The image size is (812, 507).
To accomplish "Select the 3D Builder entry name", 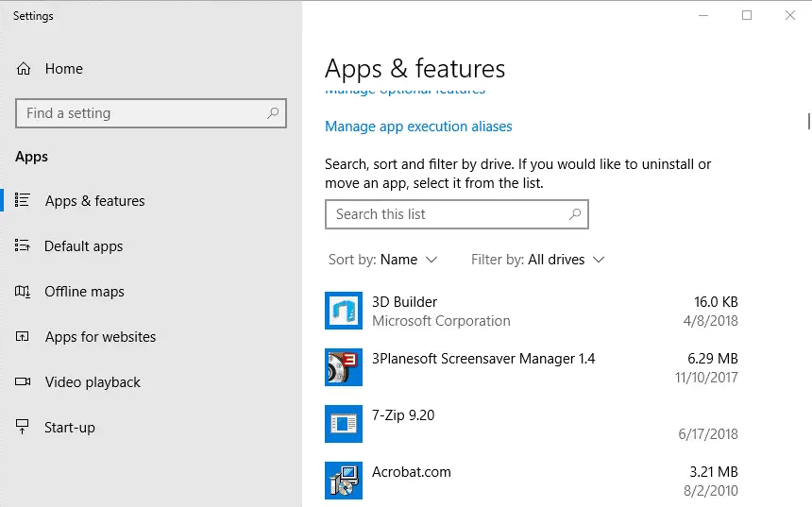I will click(x=404, y=302).
